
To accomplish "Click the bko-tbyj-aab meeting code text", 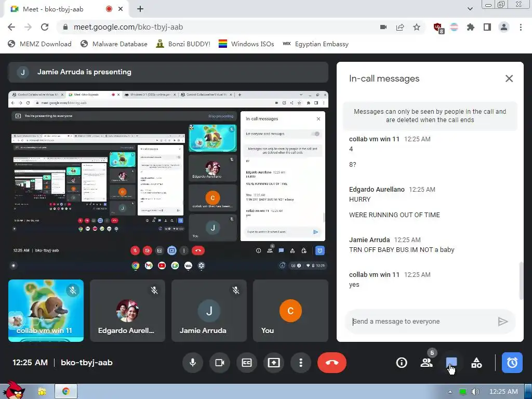I will (x=87, y=363).
